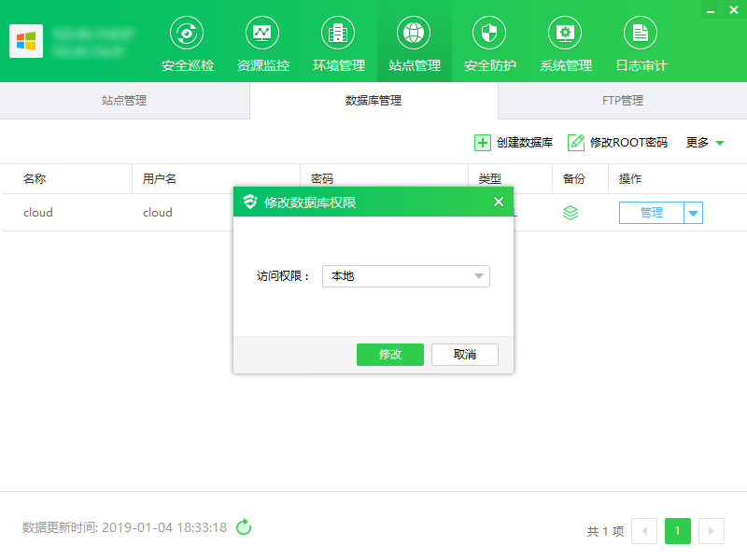The image size is (747, 560).
Task: Click the pencil icon for 修改ROOT密码
Action: point(576,143)
